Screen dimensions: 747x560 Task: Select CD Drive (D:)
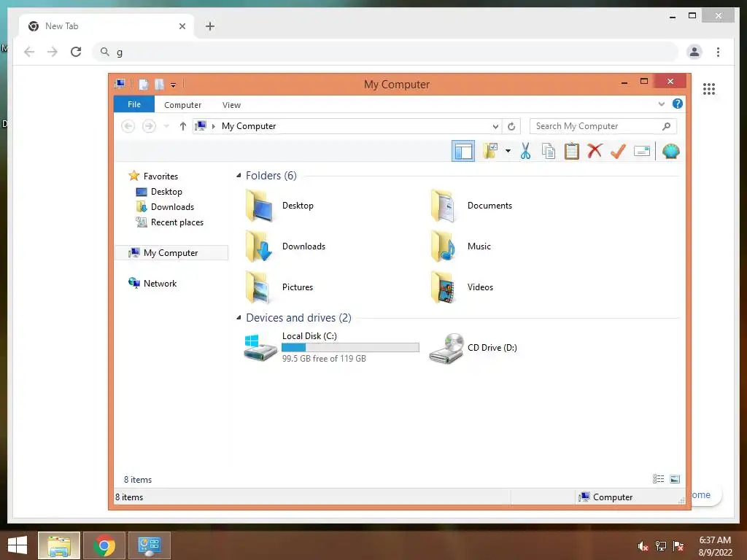click(473, 348)
